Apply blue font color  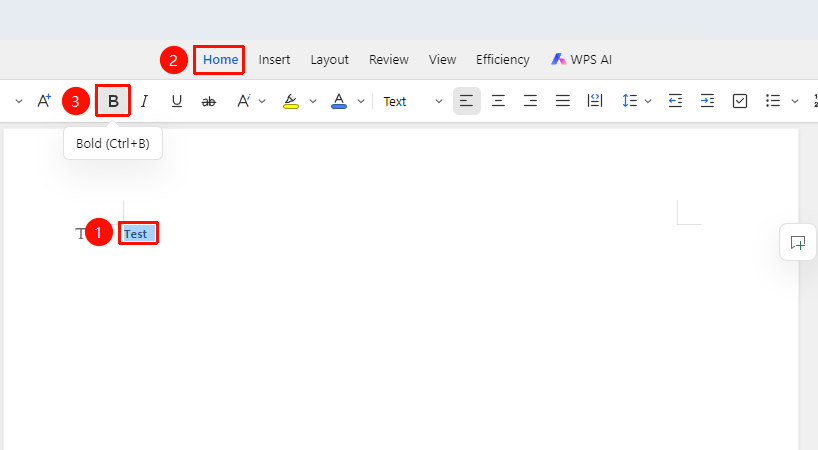tap(339, 101)
